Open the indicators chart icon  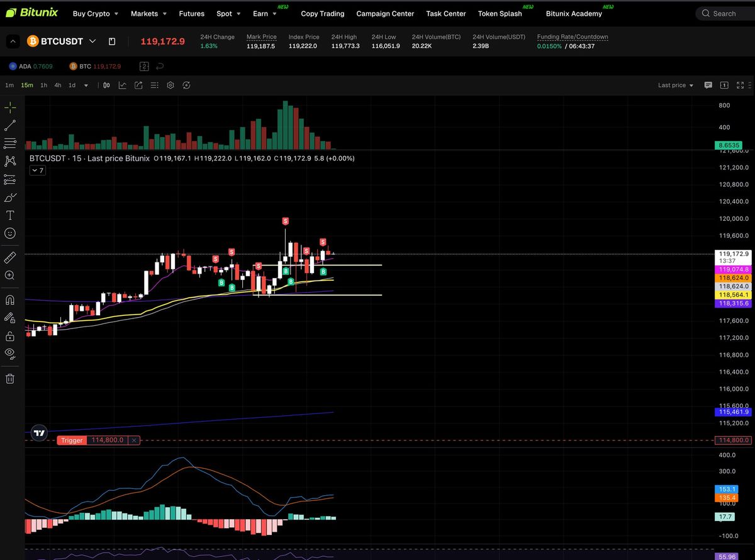[x=122, y=85]
